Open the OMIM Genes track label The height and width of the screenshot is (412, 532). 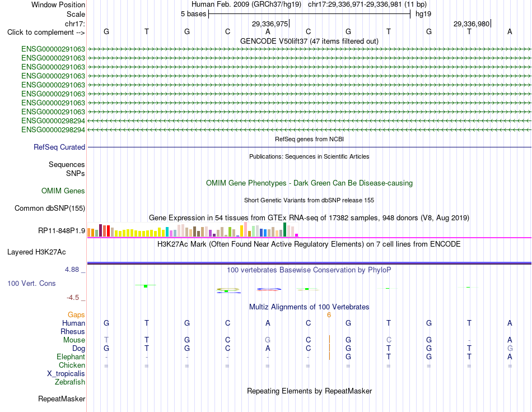point(63,191)
